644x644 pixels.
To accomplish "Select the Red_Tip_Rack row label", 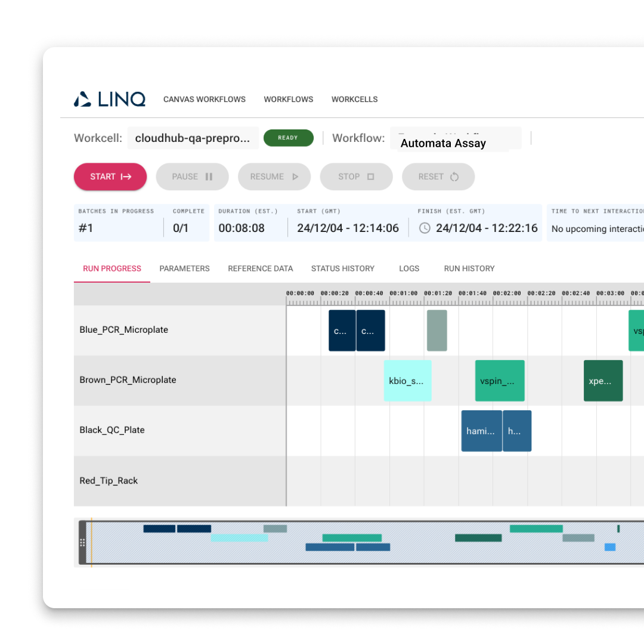I will click(x=109, y=481).
